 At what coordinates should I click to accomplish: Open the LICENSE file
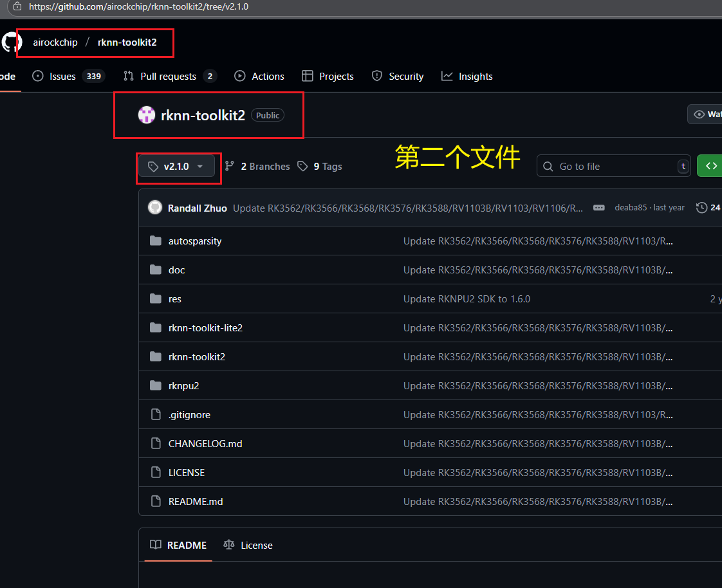[x=187, y=473]
